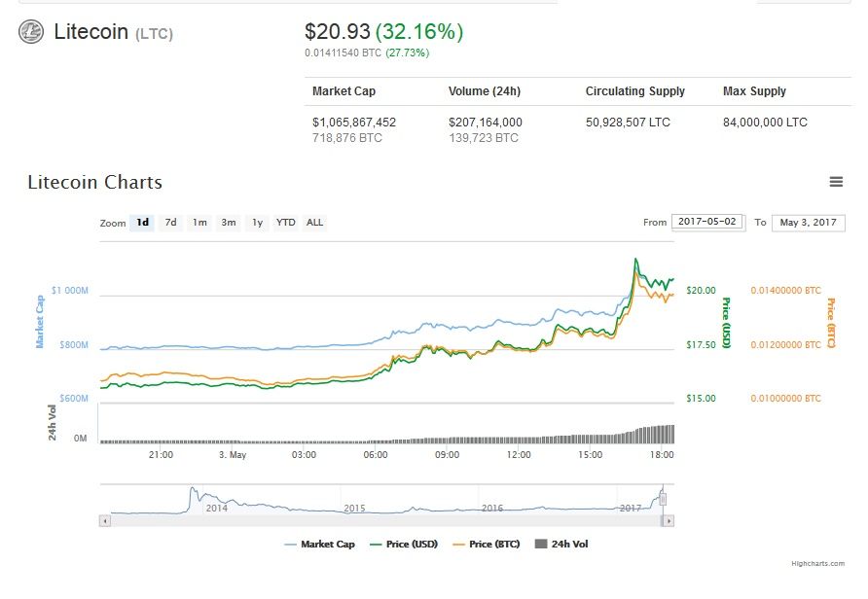868x599 pixels.
Task: Click the $15.00 price axis label
Action: point(701,399)
